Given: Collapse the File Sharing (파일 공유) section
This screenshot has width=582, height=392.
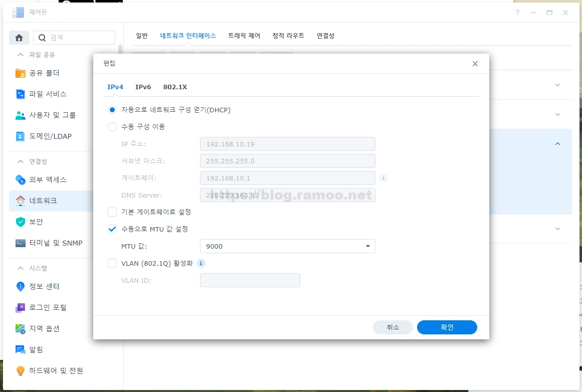Looking at the screenshot, I should 21,55.
